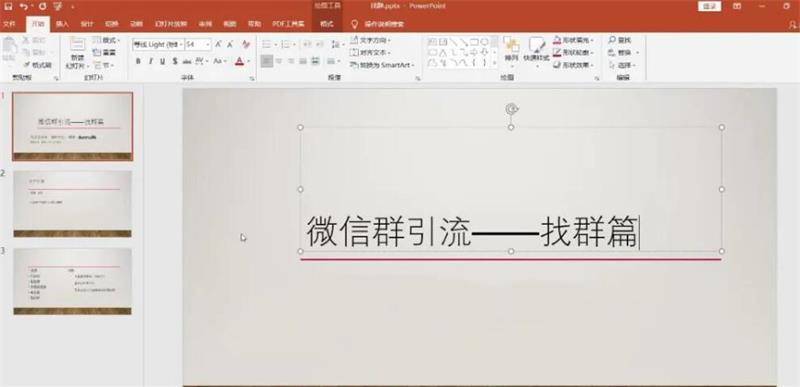This screenshot has height=387, width=800.
Task: Toggle right text alignment
Action: [x=291, y=61]
